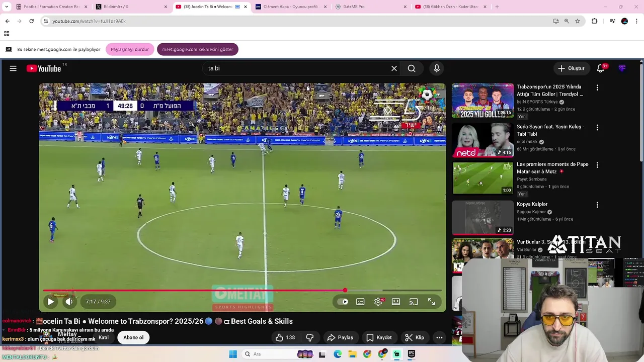
Task: Bookmark this page with the star
Action: pyautogui.click(x=578, y=21)
